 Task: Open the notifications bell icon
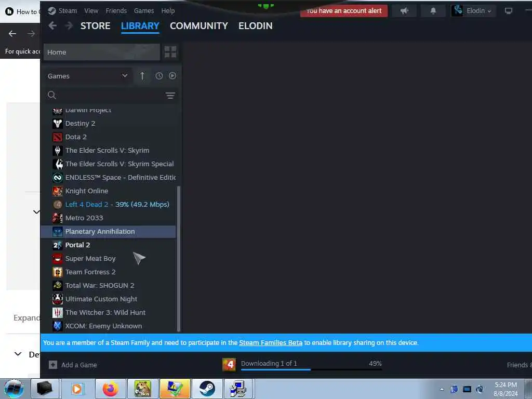pyautogui.click(x=433, y=11)
